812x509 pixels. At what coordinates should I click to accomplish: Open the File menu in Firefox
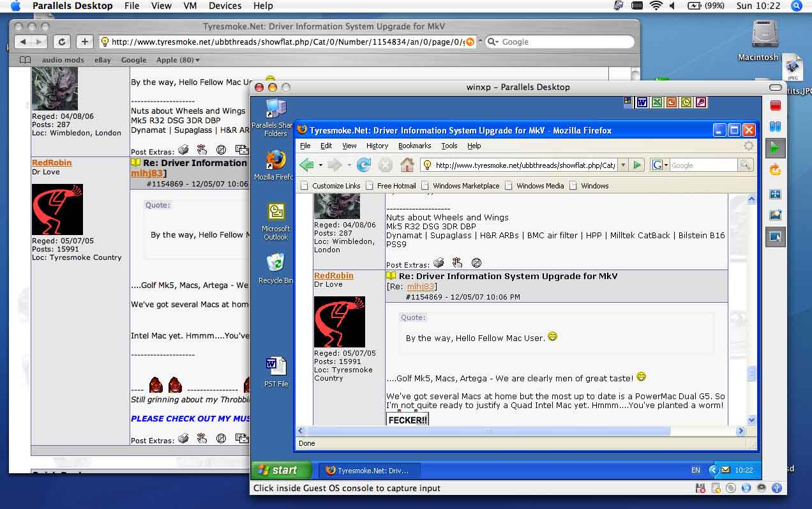(x=305, y=146)
